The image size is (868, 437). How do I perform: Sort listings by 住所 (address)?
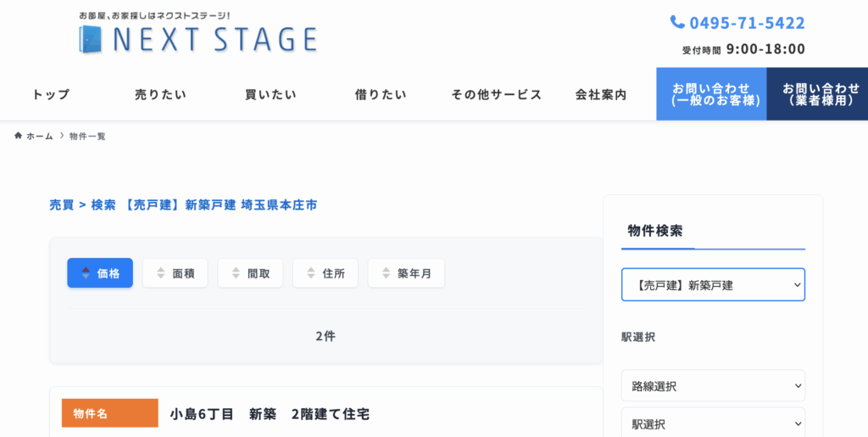pos(325,273)
